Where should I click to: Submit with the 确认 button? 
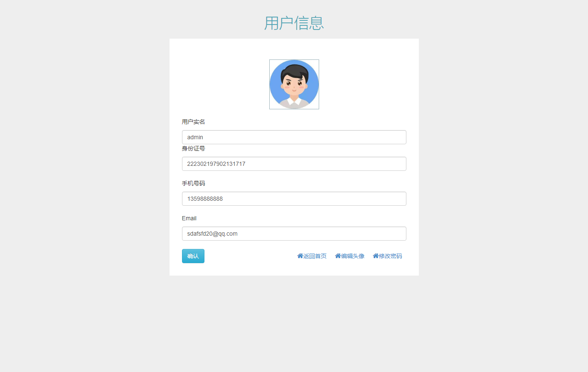tap(193, 256)
